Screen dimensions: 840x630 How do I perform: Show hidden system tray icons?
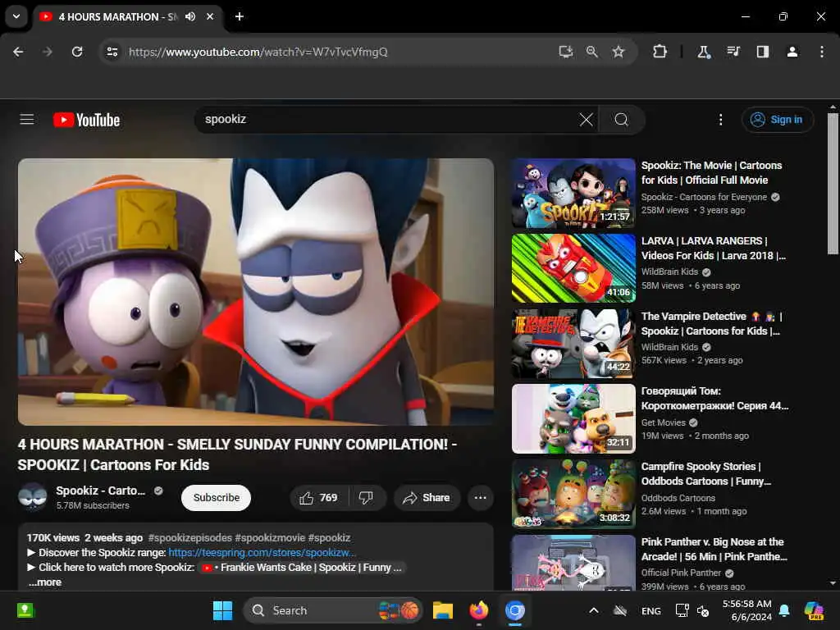coord(594,610)
